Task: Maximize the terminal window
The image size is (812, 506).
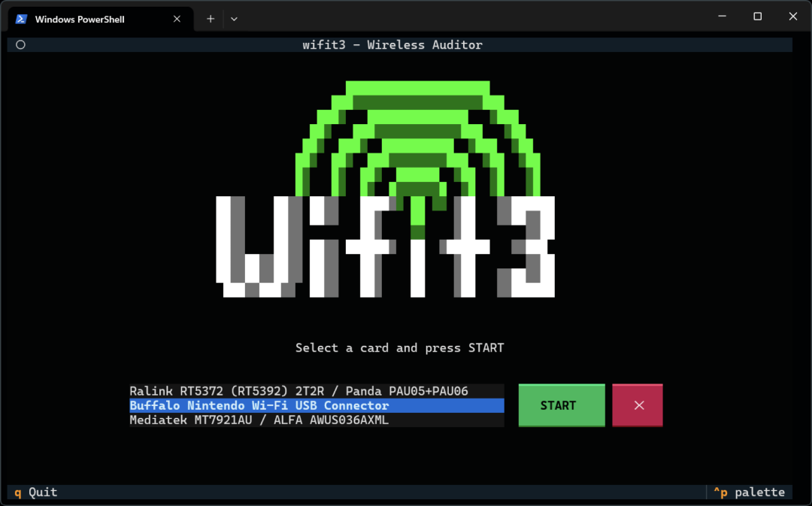Action: (x=758, y=17)
